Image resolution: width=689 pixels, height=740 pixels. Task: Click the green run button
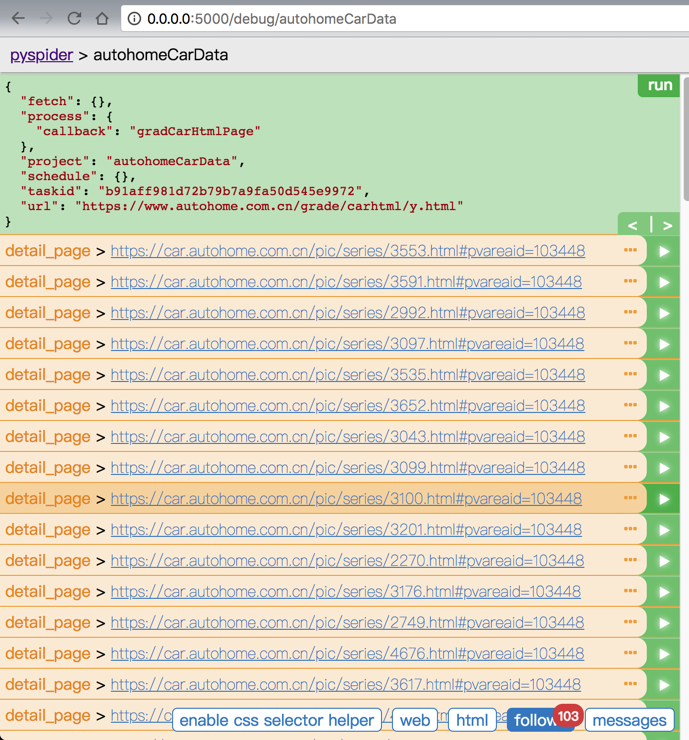tap(659, 85)
